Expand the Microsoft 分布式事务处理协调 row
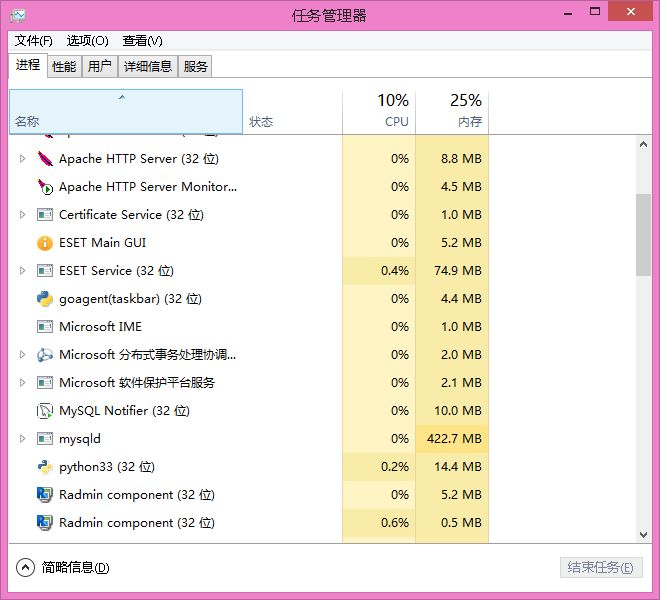This screenshot has width=660, height=600. click(22, 355)
